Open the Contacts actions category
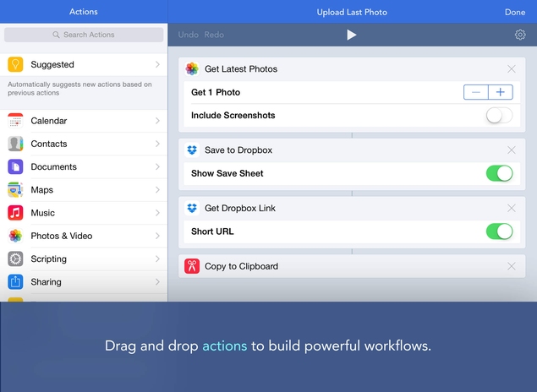The image size is (537, 392). (x=84, y=144)
